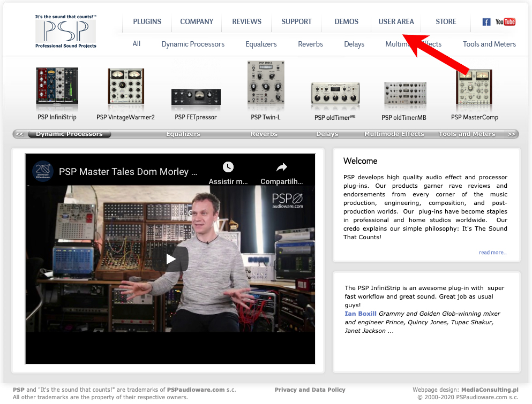Screen dimensions: 532x404
Task: Open PSP Twin-L plugin thumbnail
Action: tap(266, 82)
